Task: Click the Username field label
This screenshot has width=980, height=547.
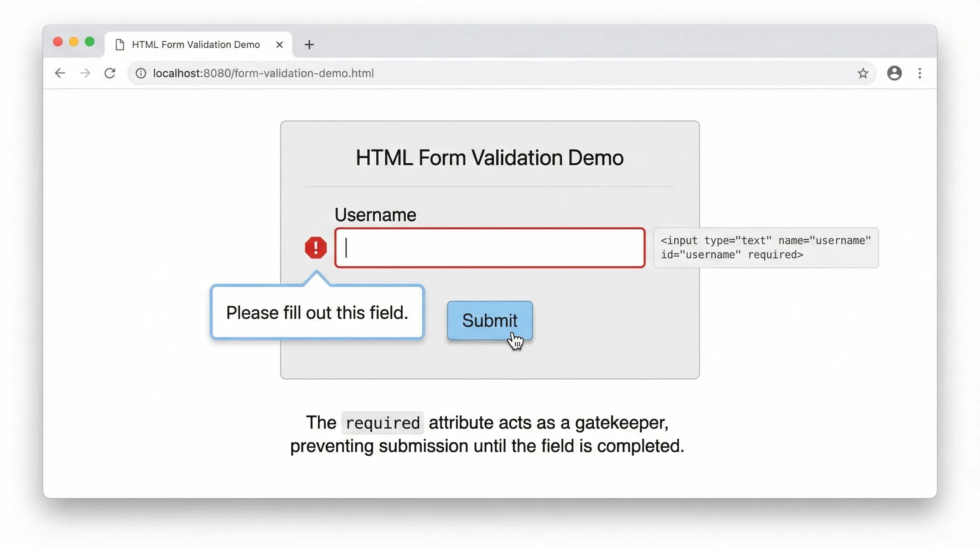Action: click(x=375, y=214)
